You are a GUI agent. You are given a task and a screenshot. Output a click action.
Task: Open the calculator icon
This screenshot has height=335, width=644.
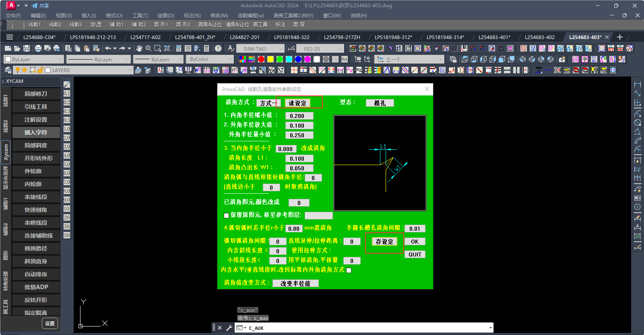(206, 48)
